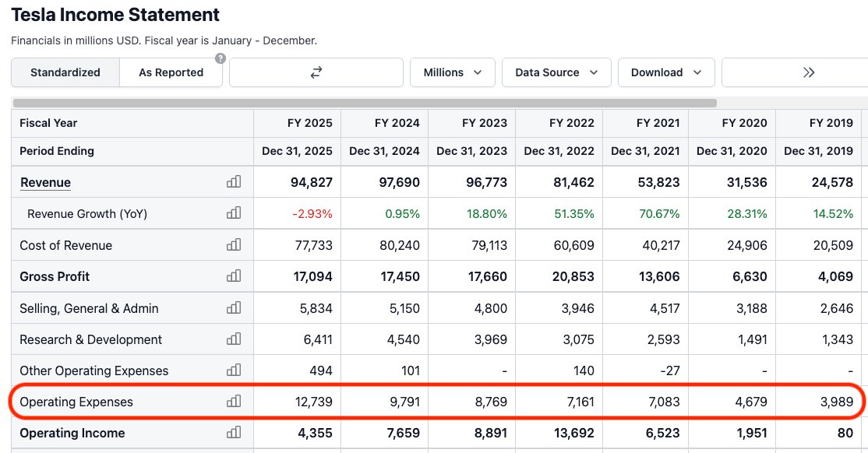868x453 pixels.
Task: View Research & Development chart icon
Action: [x=233, y=339]
